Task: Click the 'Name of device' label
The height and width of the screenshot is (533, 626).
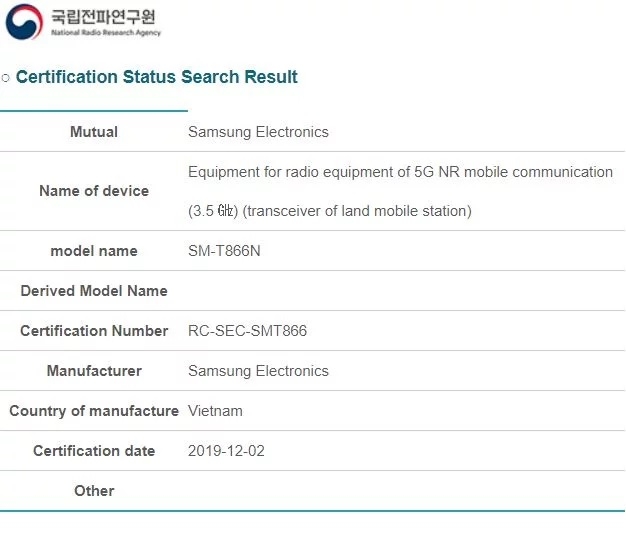Action: coord(94,191)
